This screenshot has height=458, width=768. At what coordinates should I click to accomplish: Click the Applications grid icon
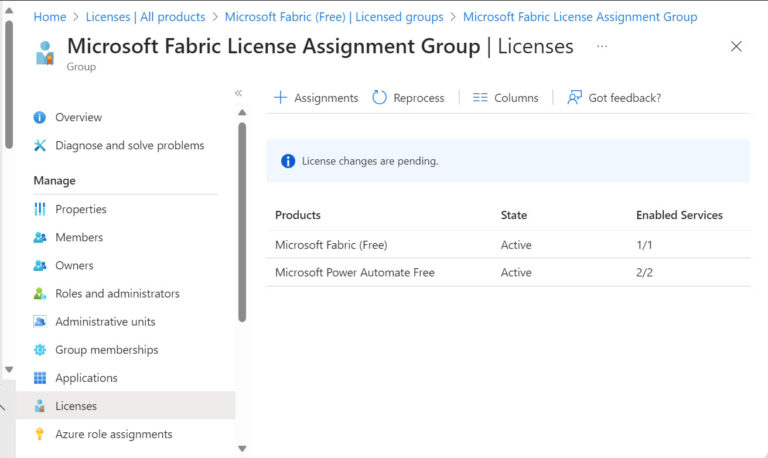pyautogui.click(x=40, y=377)
